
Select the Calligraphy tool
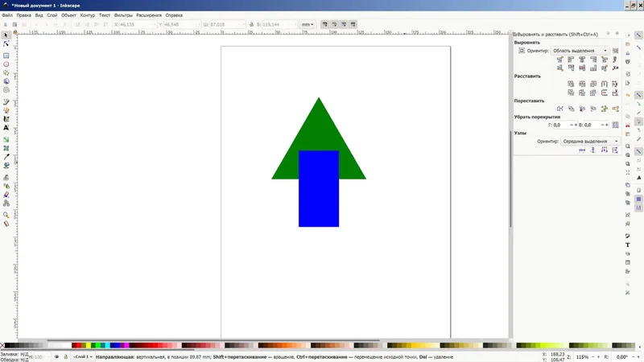6,118
